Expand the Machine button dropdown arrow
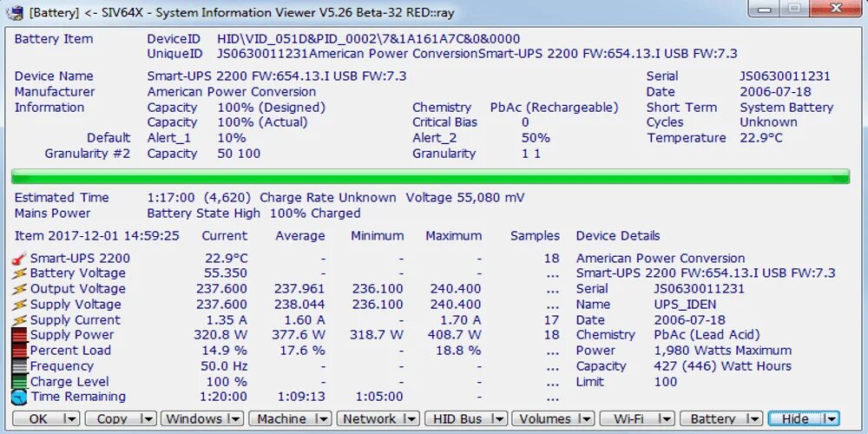The image size is (868, 434). pyautogui.click(x=323, y=419)
